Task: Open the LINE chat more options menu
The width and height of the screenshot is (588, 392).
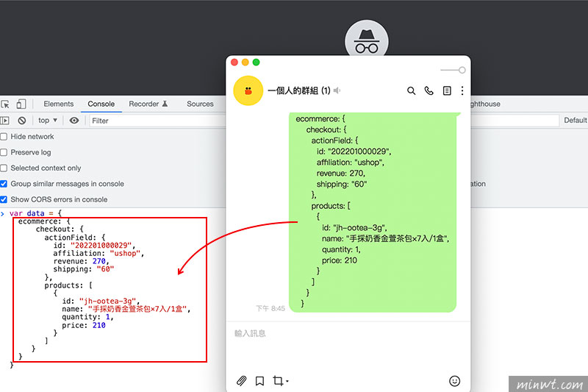Action: (462, 90)
